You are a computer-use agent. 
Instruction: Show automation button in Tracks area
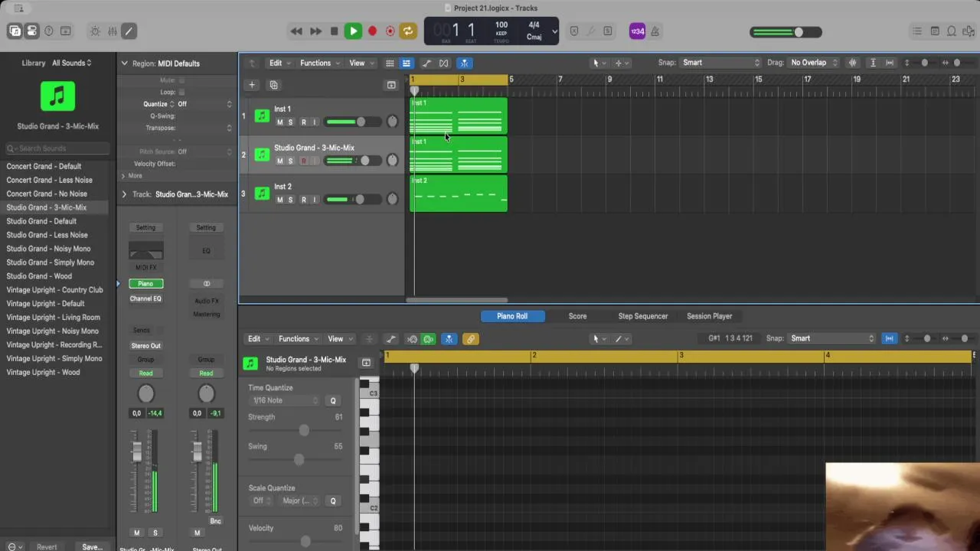[x=426, y=63]
